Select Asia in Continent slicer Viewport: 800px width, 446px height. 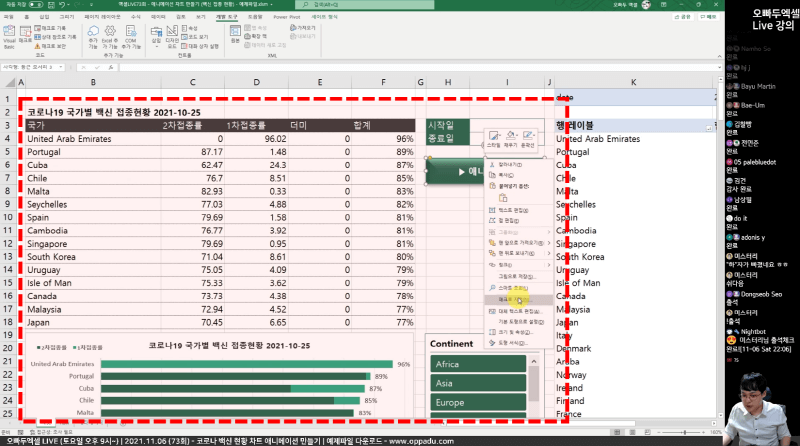click(478, 383)
